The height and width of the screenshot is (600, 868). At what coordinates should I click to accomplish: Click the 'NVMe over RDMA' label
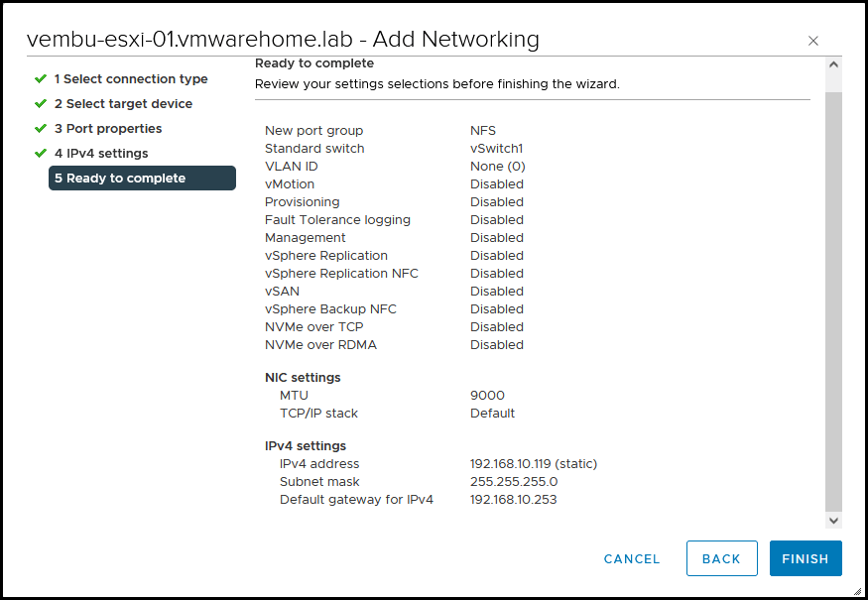pyautogui.click(x=320, y=345)
